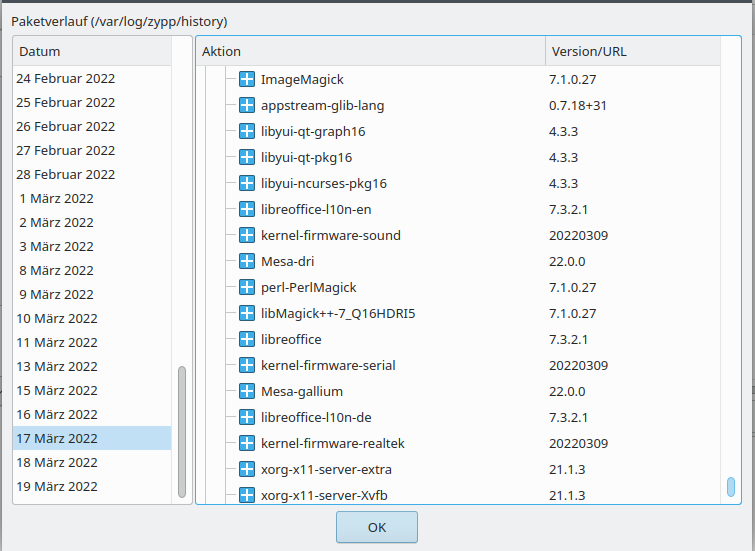This screenshot has height=551, width=755.
Task: Click the kernel-firmware-sound package name
Action: click(x=331, y=236)
